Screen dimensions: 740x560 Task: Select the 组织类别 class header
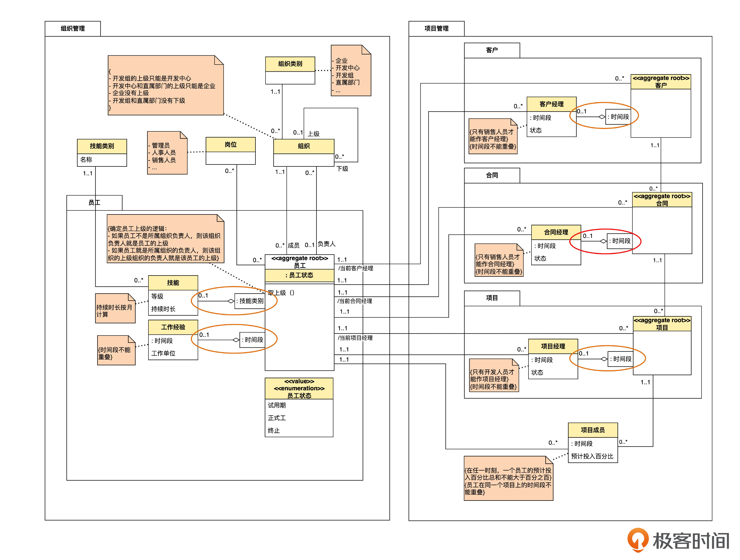pyautogui.click(x=290, y=64)
